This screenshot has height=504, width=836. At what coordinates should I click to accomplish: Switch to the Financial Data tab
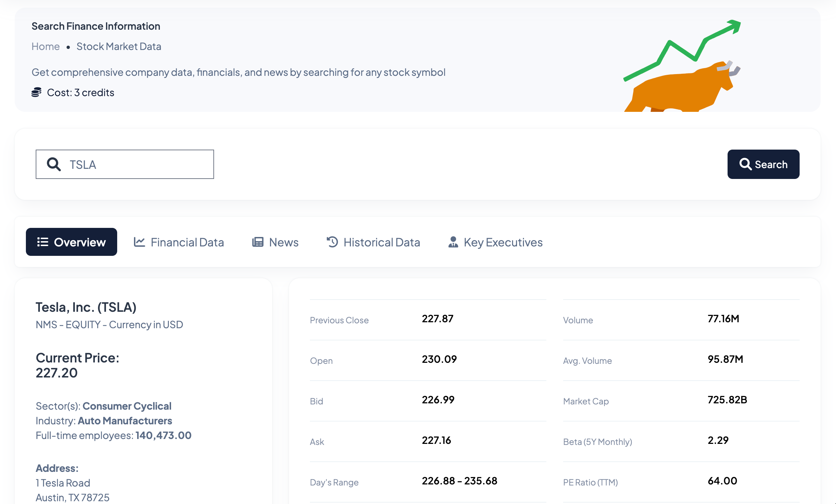179,242
